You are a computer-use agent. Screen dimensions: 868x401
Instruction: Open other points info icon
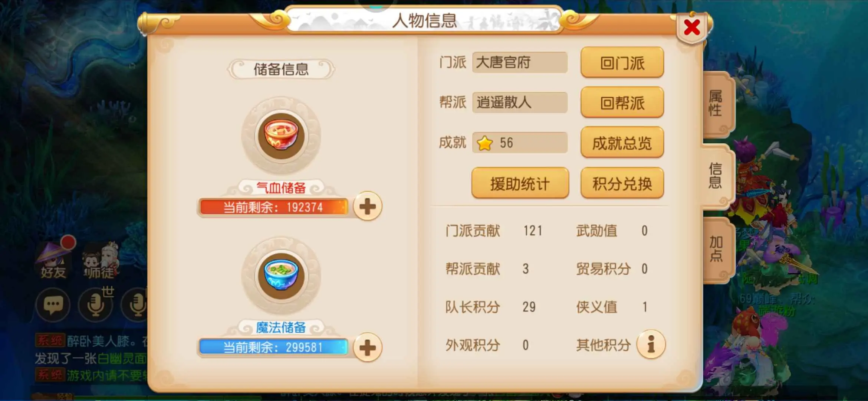pos(651,344)
